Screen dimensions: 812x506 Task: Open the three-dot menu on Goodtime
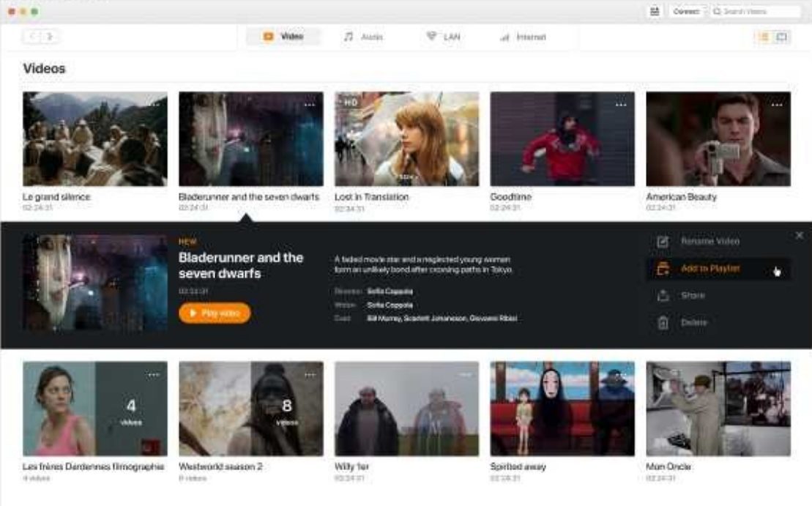(621, 105)
